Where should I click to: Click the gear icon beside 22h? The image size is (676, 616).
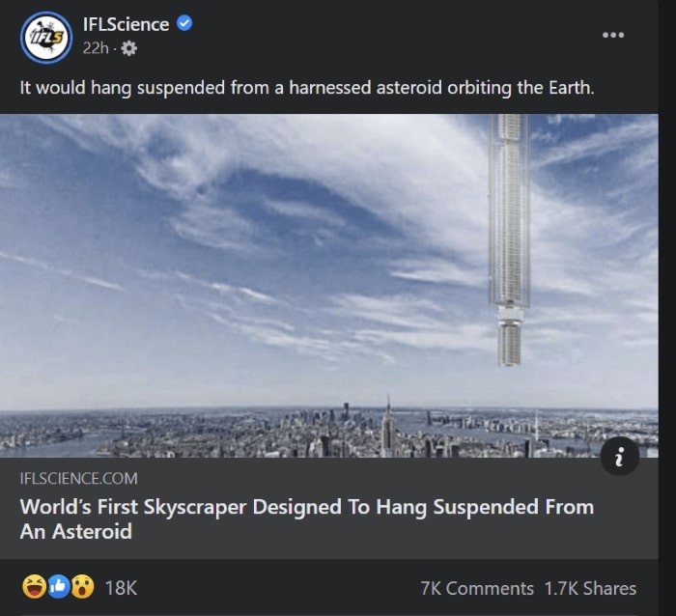click(129, 48)
